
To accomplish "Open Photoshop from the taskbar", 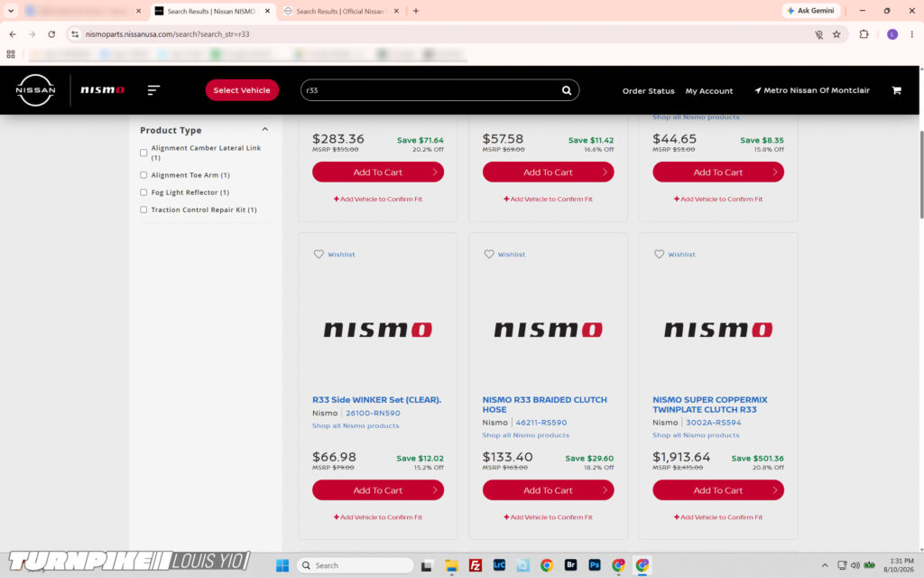I will pos(595,565).
